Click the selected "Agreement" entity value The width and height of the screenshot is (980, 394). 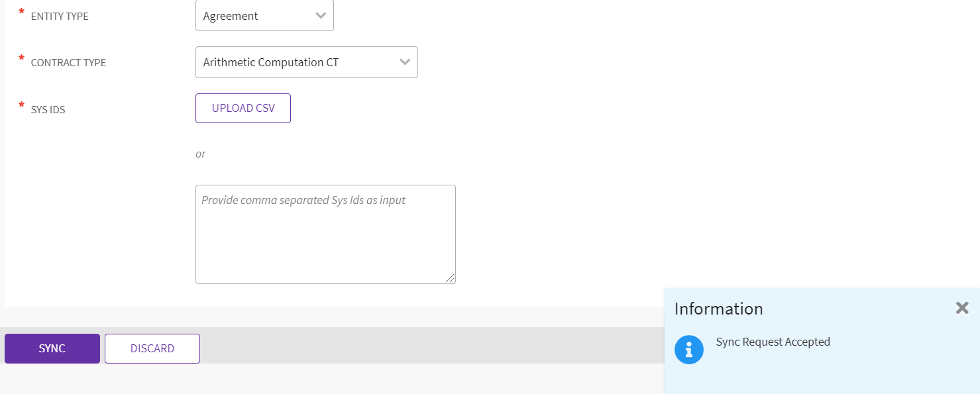231,16
